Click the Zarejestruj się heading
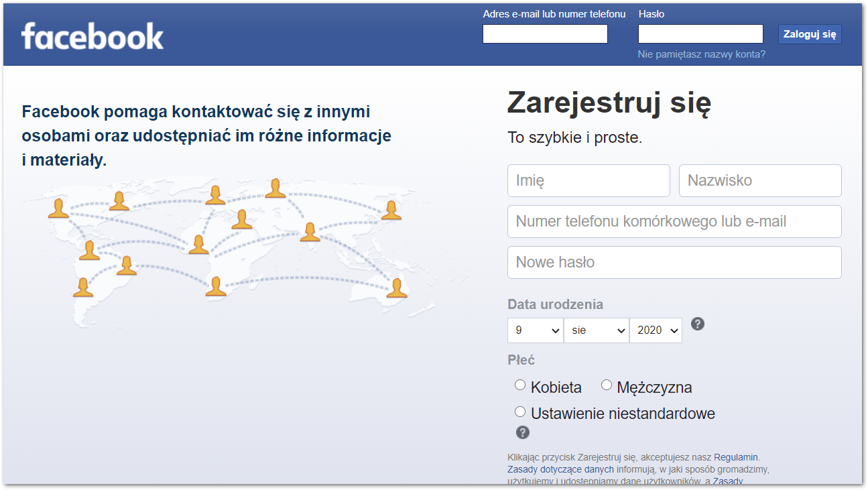 pyautogui.click(x=609, y=103)
